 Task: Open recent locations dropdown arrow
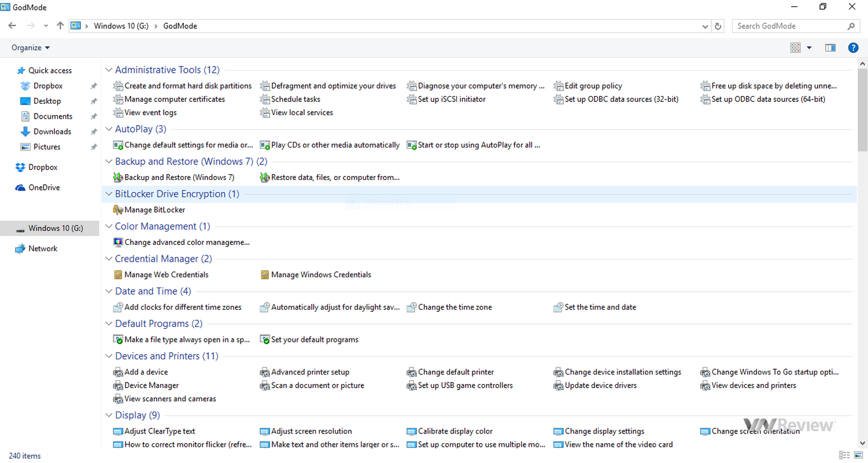pyautogui.click(x=47, y=26)
